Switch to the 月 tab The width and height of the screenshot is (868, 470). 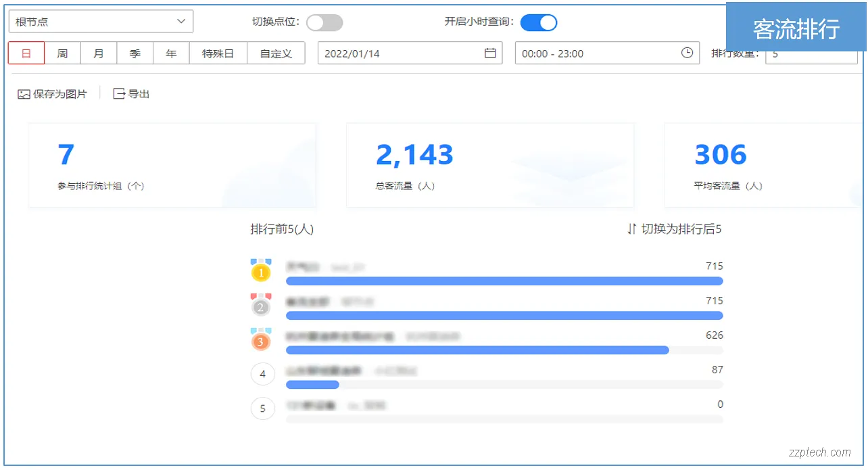point(98,53)
